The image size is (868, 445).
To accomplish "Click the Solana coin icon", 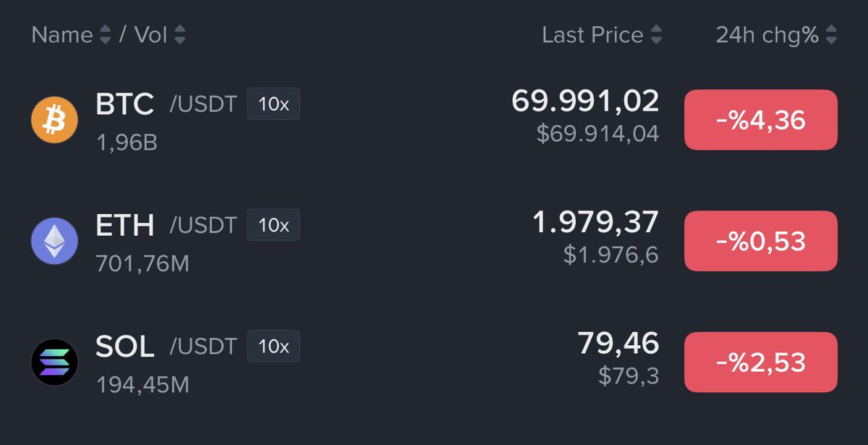I will [54, 362].
